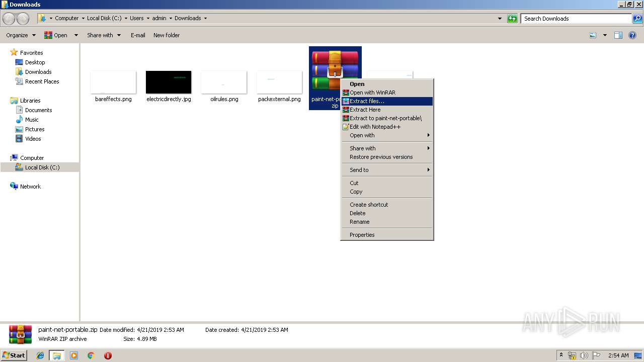This screenshot has width=644, height=362.
Task: Focus the Search Downloads field
Action: coord(577,19)
